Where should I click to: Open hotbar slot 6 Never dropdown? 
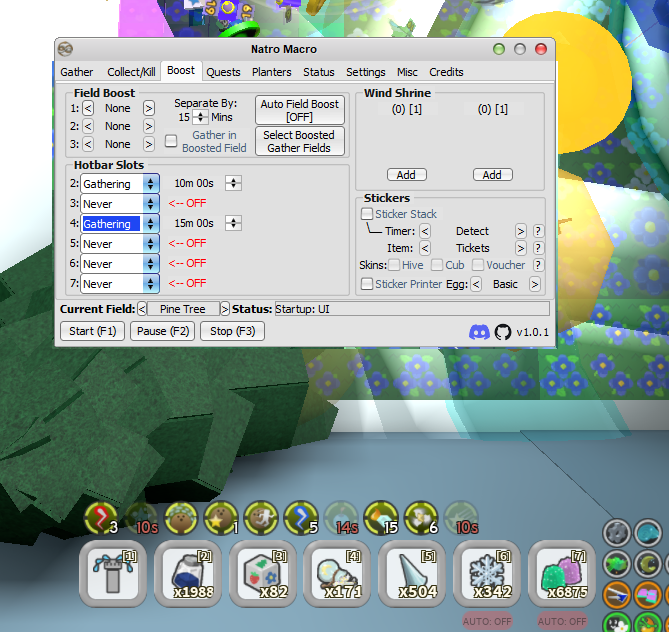point(120,264)
